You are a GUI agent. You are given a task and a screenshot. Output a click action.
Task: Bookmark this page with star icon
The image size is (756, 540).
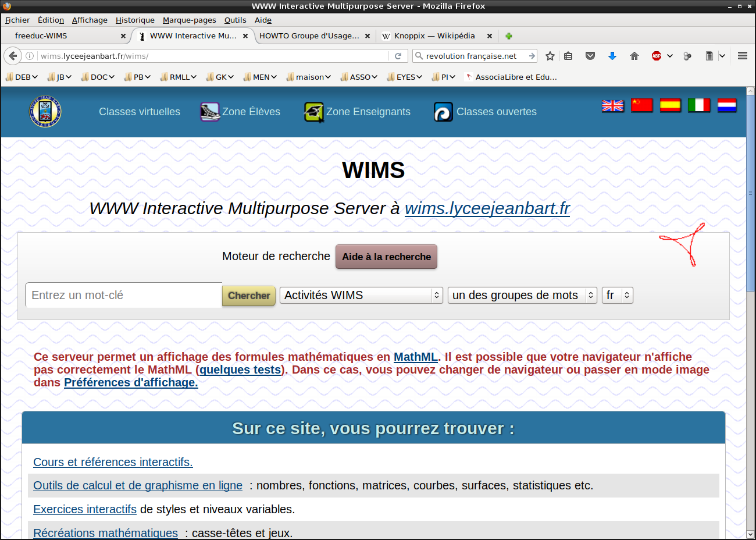pyautogui.click(x=550, y=56)
